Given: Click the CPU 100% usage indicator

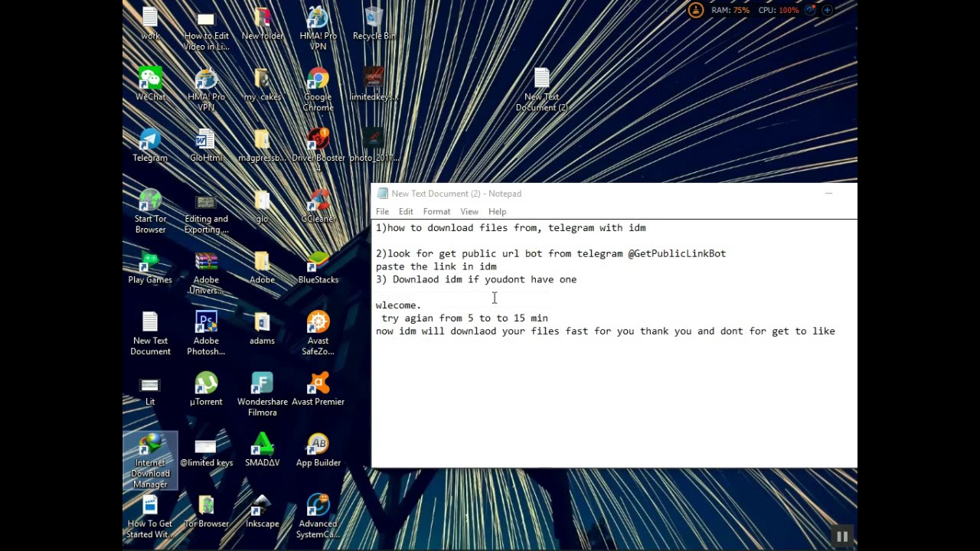Looking at the screenshot, I should [x=779, y=10].
